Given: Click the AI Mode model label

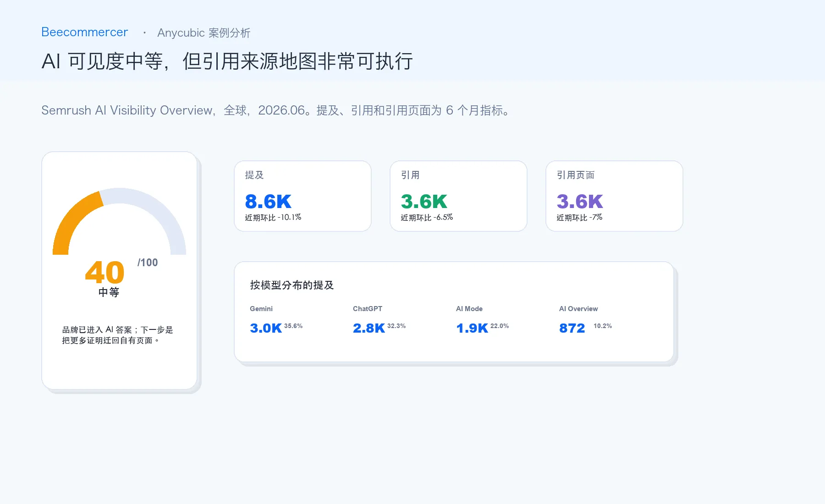Looking at the screenshot, I should pyautogui.click(x=469, y=309).
